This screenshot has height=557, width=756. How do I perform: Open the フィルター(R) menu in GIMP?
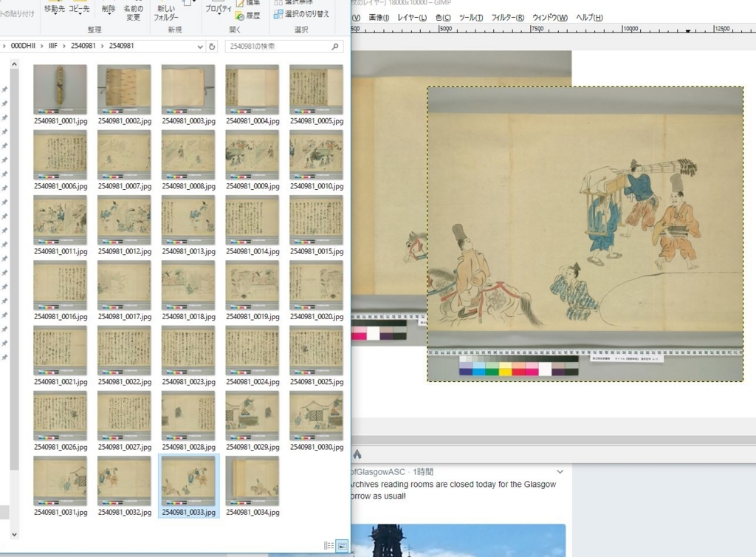coord(507,18)
